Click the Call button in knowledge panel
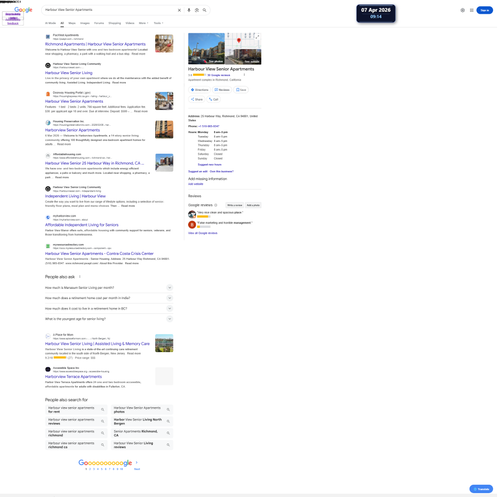The image size is (500, 497). 213,99
